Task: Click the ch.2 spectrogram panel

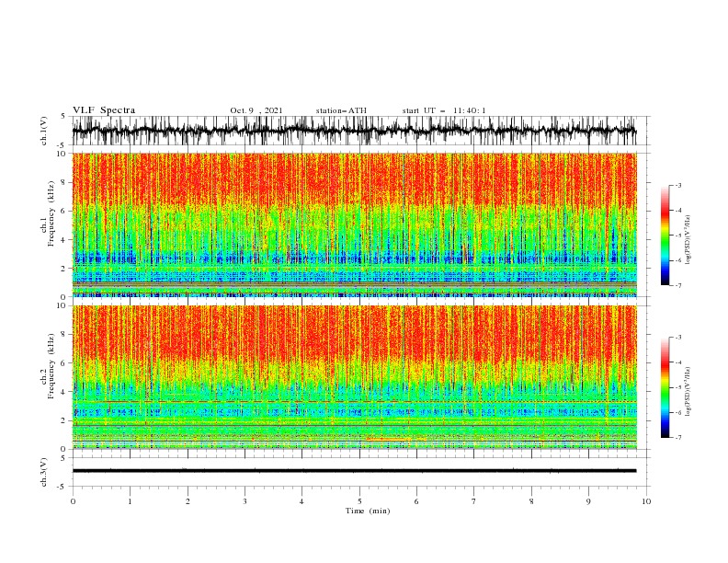Action: pyautogui.click(x=355, y=377)
